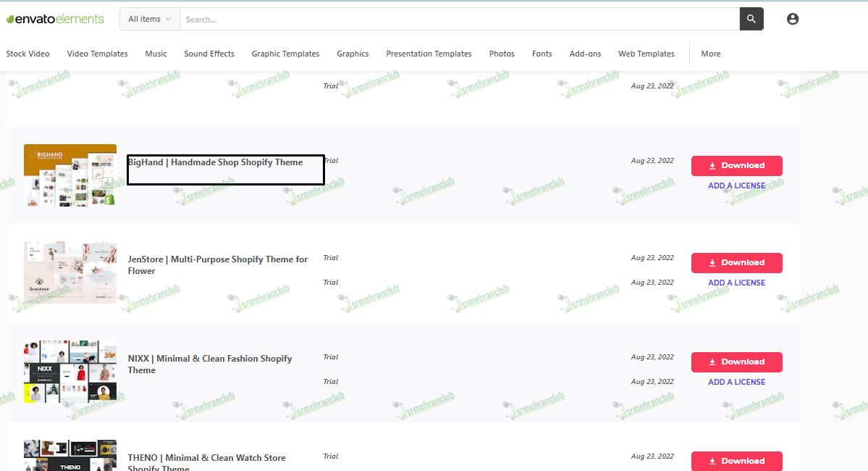This screenshot has height=471, width=868.
Task: Open the NIXX theme thumbnail
Action: 70,372
